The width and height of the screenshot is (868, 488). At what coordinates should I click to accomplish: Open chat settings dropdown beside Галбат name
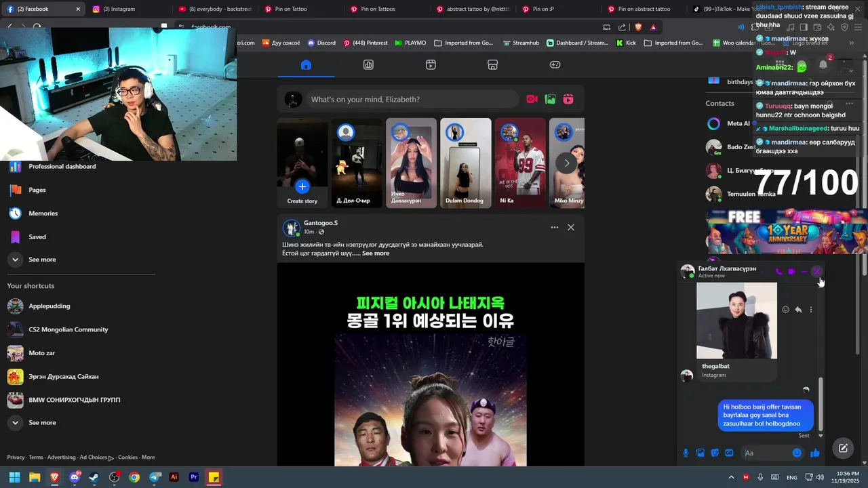pos(762,272)
